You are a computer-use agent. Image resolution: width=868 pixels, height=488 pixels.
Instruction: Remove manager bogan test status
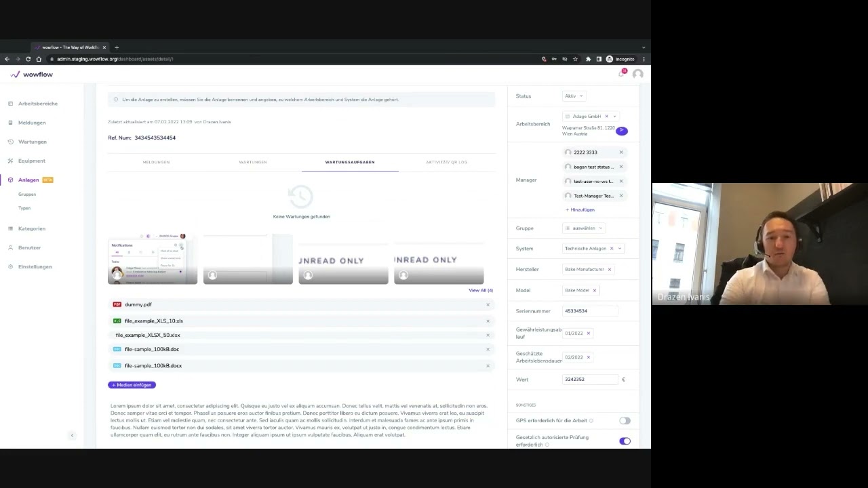tap(620, 167)
